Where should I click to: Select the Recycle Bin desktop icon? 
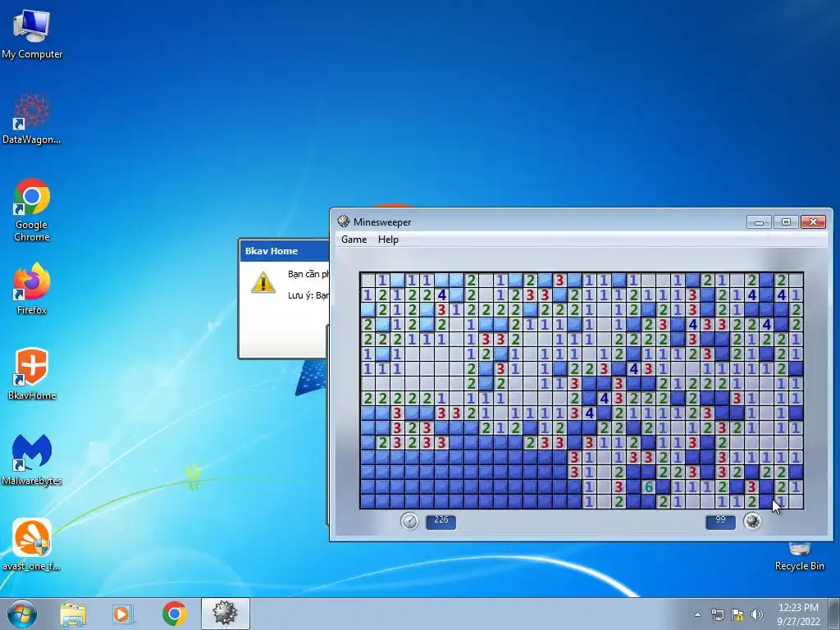click(x=799, y=557)
